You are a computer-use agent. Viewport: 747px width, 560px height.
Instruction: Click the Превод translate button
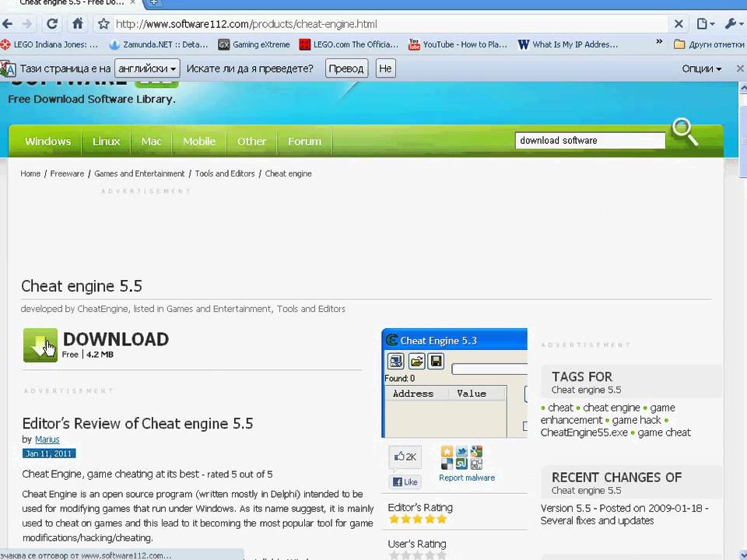coord(346,68)
